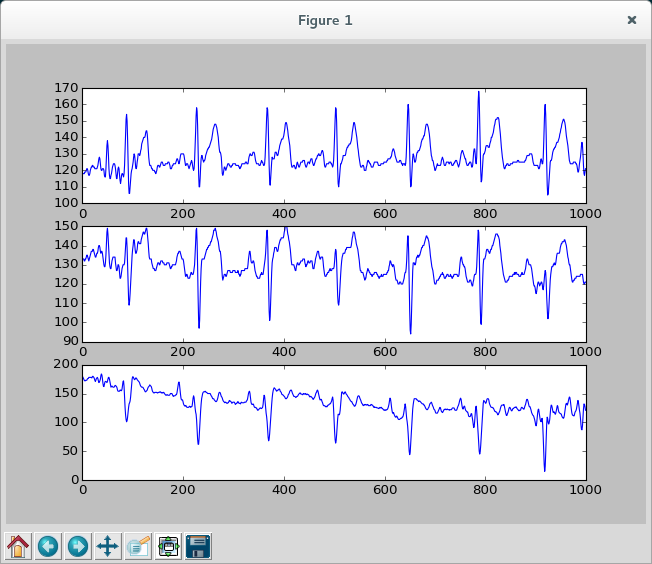This screenshot has width=652, height=564.
Task: Click the 90 y-axis label on middle plot
Action: [70, 342]
